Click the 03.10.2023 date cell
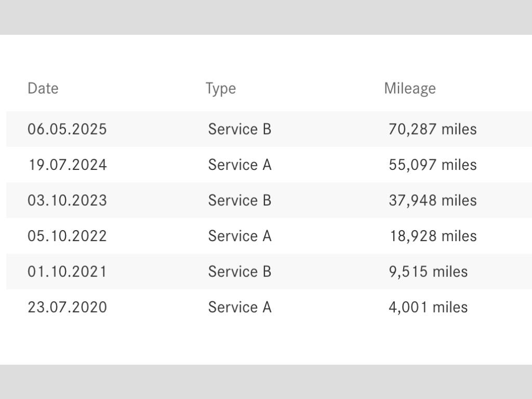 point(67,200)
